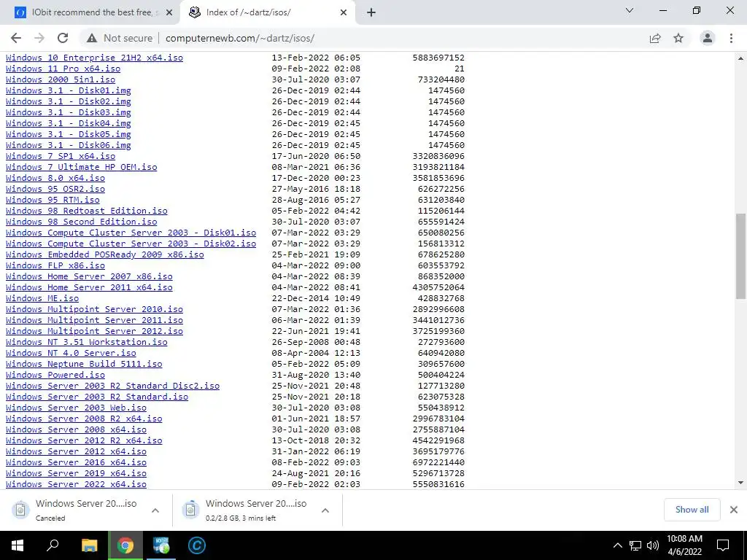This screenshot has width=747, height=560.
Task: Download Windows 95 OSR2.iso
Action: 55,189
